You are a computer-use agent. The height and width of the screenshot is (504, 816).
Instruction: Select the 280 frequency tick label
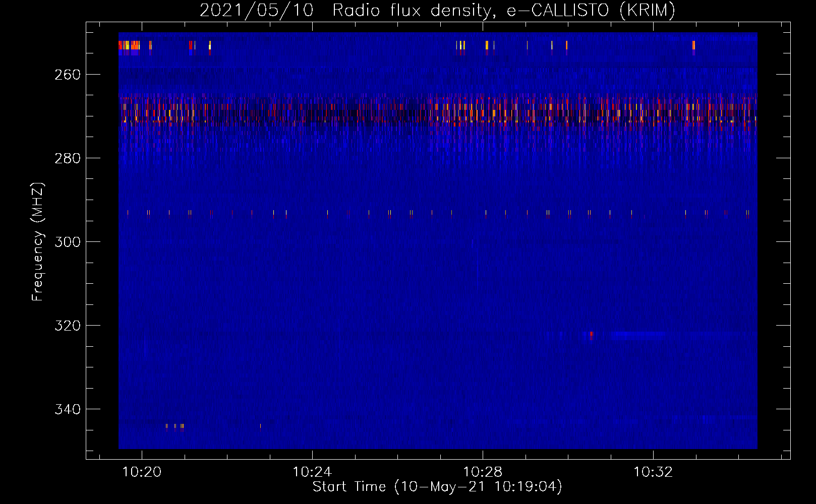tap(68, 158)
